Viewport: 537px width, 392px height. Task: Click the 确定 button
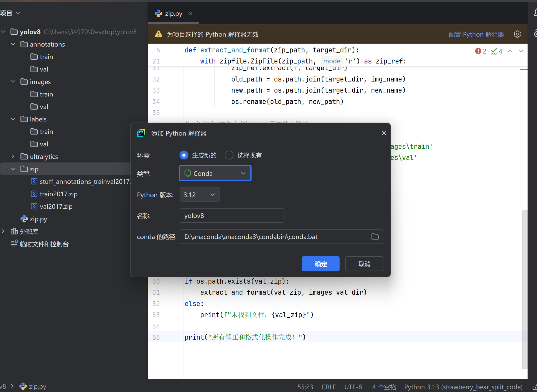320,264
